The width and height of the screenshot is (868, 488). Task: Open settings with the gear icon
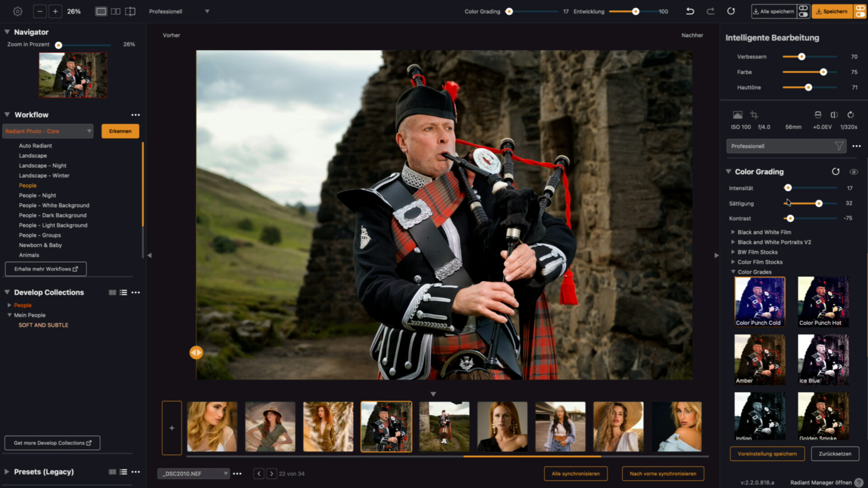click(18, 11)
